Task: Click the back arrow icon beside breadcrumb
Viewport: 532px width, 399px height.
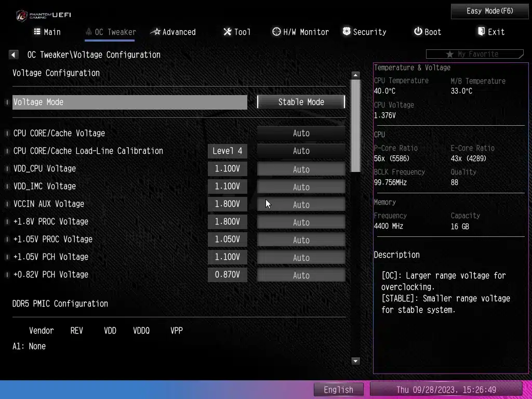Action: coord(14,55)
